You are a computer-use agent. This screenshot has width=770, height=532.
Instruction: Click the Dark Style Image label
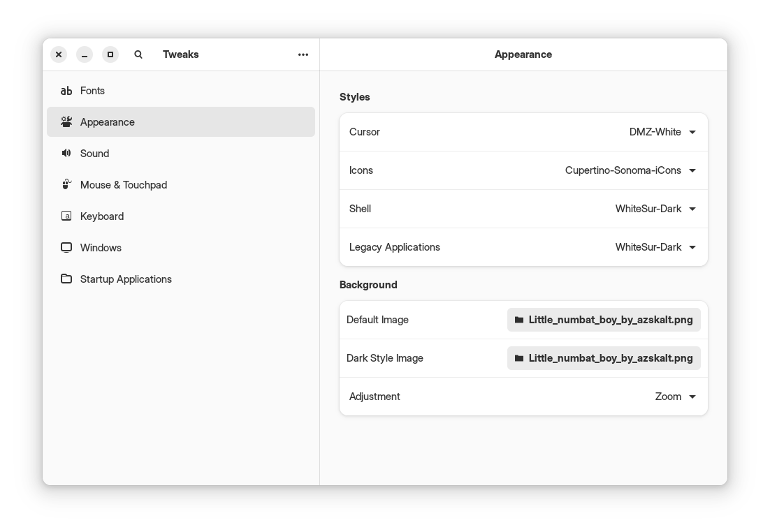point(384,358)
